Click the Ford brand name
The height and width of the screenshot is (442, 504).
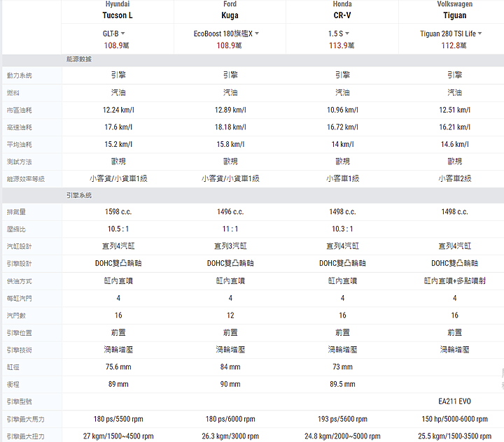(x=230, y=4)
